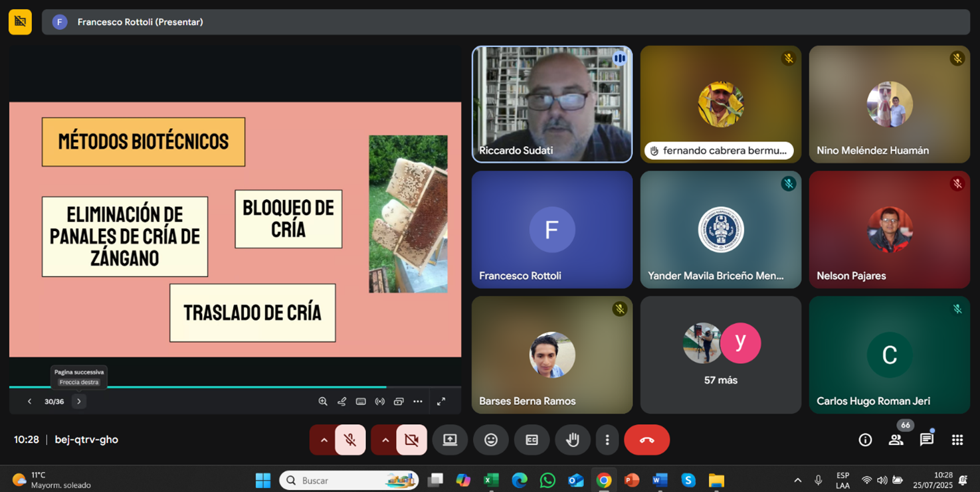Open the emoji reactions button
980x492 pixels.
[491, 440]
